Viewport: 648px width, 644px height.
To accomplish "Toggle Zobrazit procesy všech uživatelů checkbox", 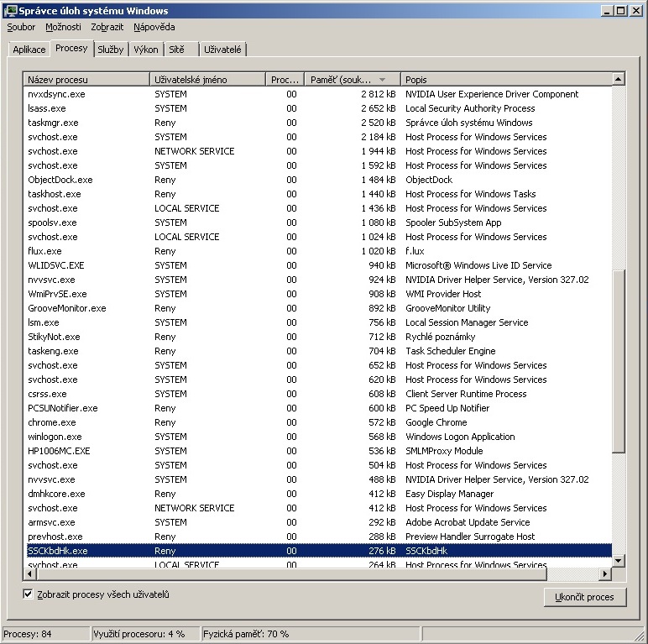I will click(x=28, y=594).
